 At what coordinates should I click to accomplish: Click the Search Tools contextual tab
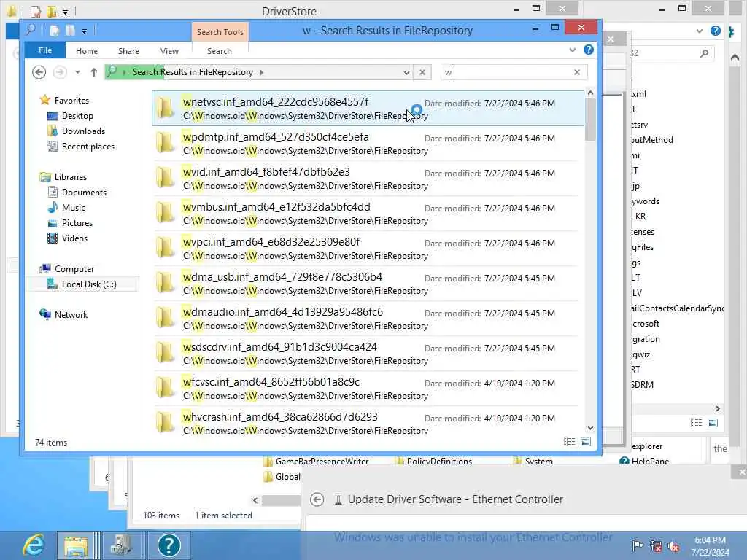pos(220,32)
